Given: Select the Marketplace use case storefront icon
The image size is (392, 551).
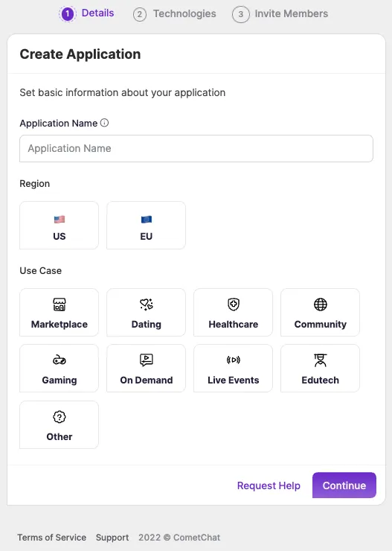Looking at the screenshot, I should (60, 305).
